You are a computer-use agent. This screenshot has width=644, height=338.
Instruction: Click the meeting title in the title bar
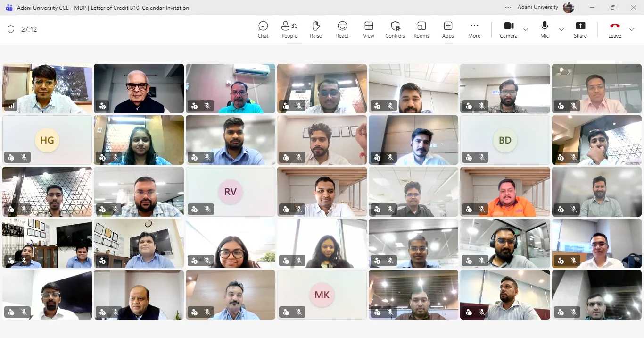(x=103, y=8)
